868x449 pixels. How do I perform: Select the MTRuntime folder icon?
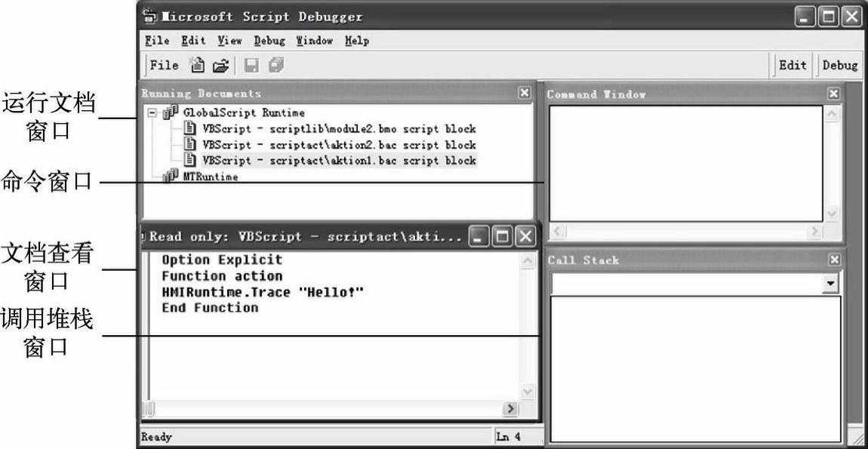[169, 177]
